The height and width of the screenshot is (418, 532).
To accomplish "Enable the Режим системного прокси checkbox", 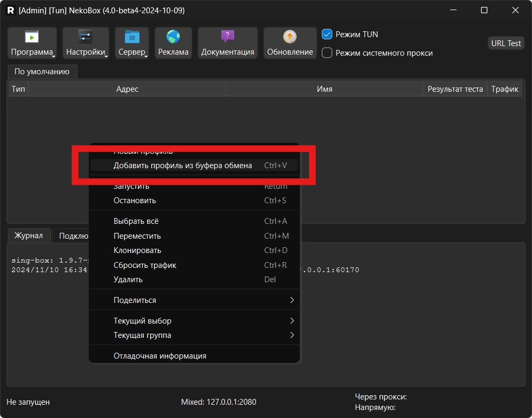I will pyautogui.click(x=328, y=53).
